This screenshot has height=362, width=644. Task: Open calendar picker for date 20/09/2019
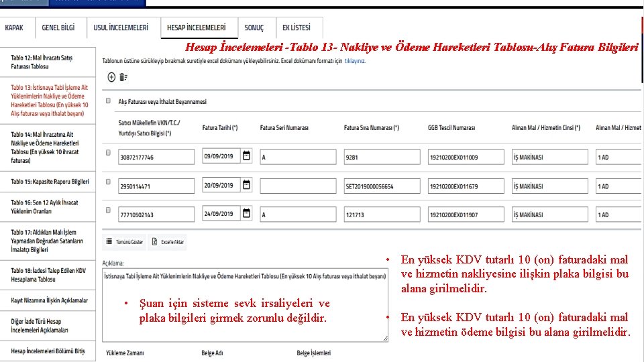246,185
